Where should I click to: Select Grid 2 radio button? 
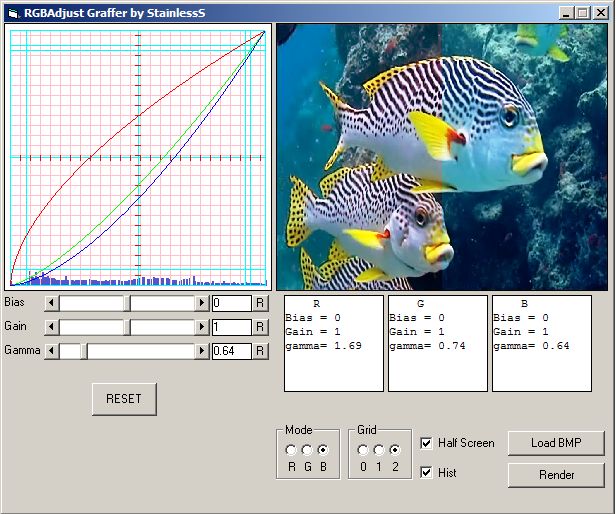[395, 450]
